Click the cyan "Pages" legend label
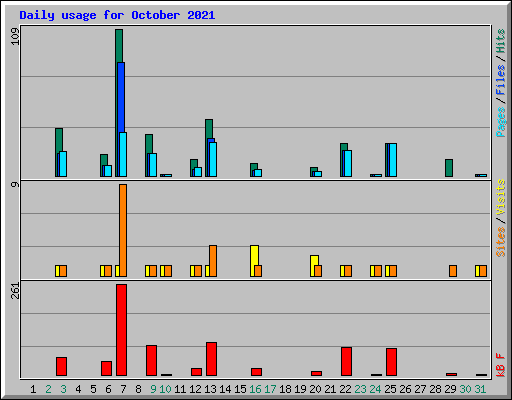Image resolution: width=512 pixels, height=400 pixels. 500,122
